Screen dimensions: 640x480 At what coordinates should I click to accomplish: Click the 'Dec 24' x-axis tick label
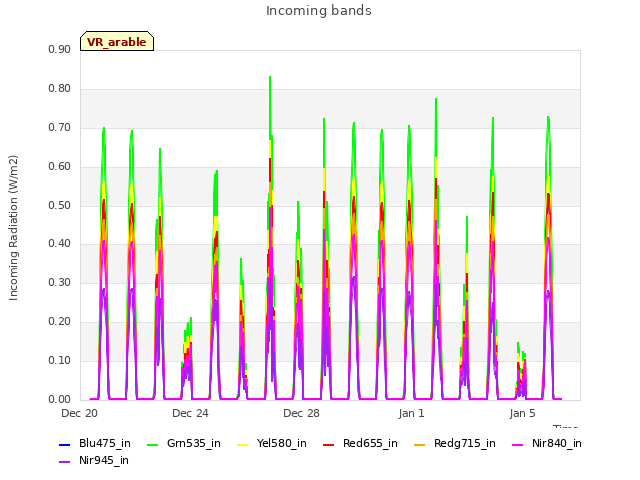pos(190,413)
